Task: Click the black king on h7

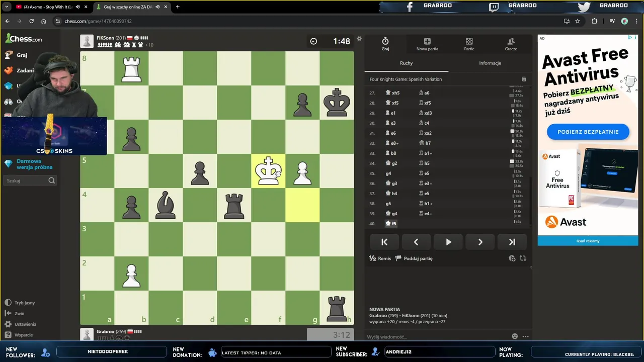Action: pyautogui.click(x=337, y=103)
